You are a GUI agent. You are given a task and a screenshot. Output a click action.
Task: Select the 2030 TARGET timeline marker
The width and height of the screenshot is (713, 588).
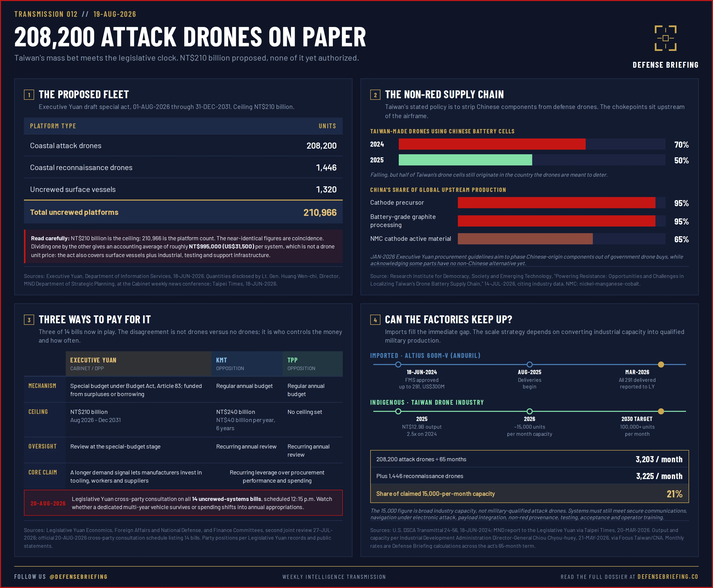(661, 411)
